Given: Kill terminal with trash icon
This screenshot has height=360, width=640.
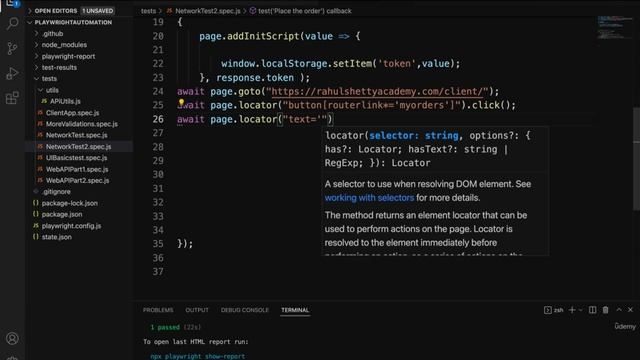Looking at the screenshot, I should [605, 310].
